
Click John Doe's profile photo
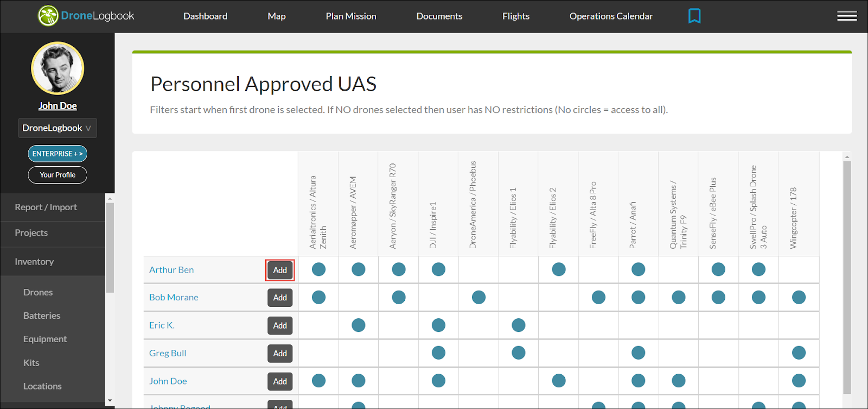[x=58, y=68]
